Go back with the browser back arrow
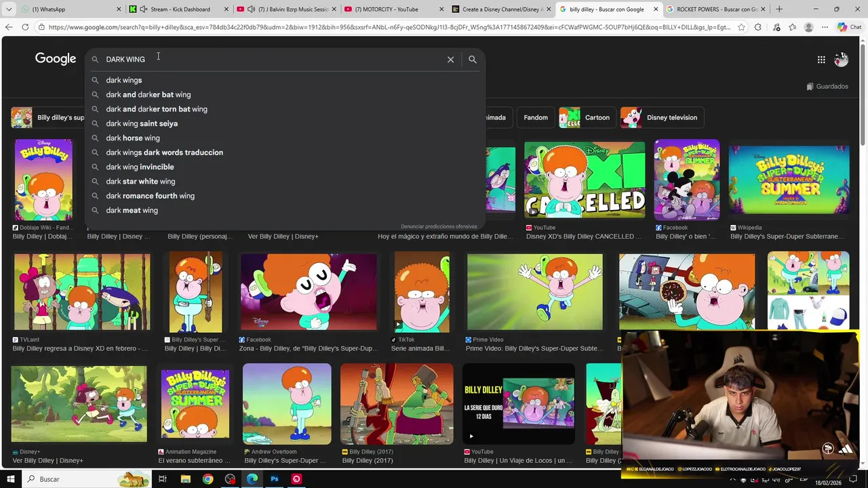This screenshot has width=868, height=488. coord(9,27)
